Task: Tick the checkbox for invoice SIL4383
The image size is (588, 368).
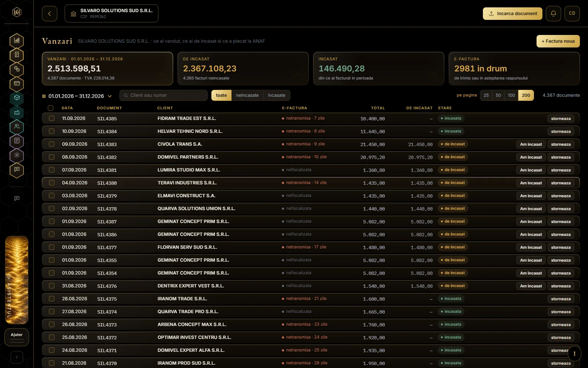Action: pos(52,144)
